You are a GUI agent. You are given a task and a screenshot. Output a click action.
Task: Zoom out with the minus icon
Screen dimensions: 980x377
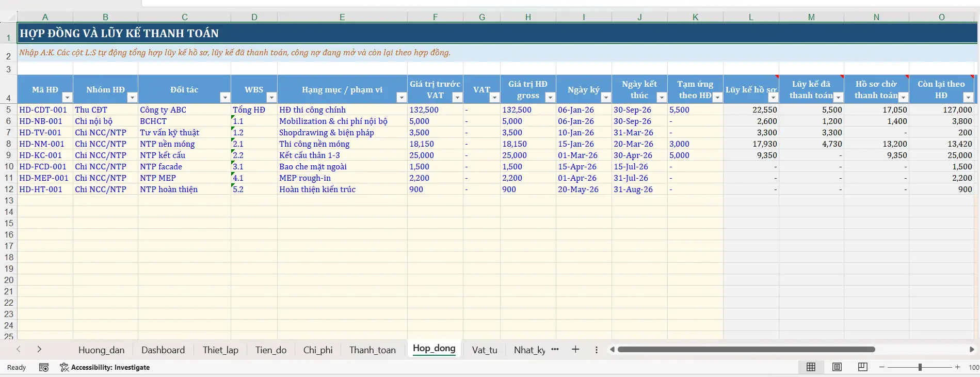(882, 367)
